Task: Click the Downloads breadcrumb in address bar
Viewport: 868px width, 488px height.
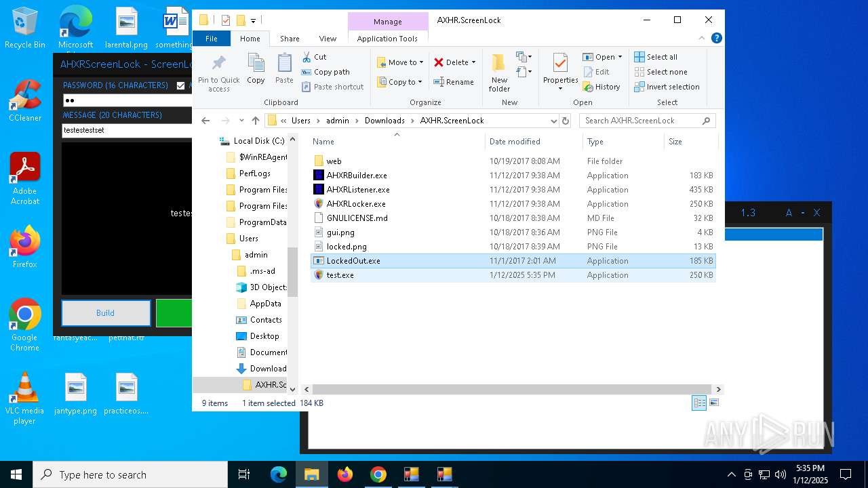Action: pyautogui.click(x=384, y=121)
